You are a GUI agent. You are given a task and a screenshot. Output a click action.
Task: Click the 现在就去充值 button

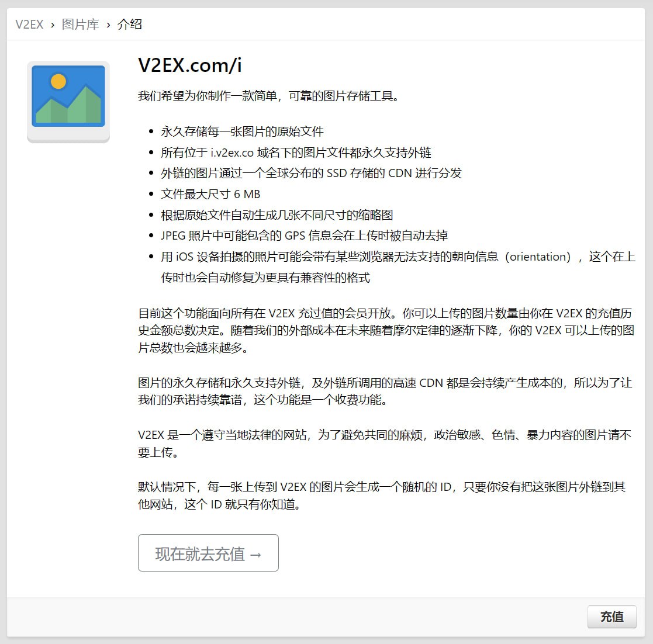[208, 553]
